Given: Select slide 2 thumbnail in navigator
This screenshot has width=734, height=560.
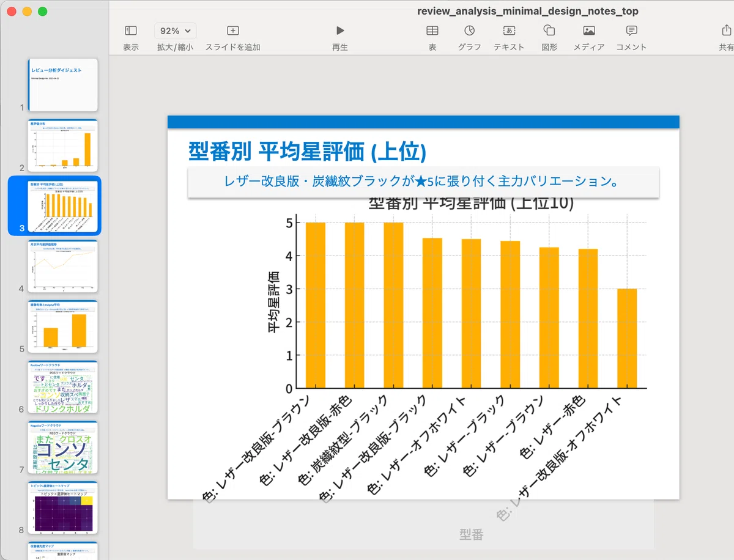Looking at the screenshot, I should click(x=63, y=146).
